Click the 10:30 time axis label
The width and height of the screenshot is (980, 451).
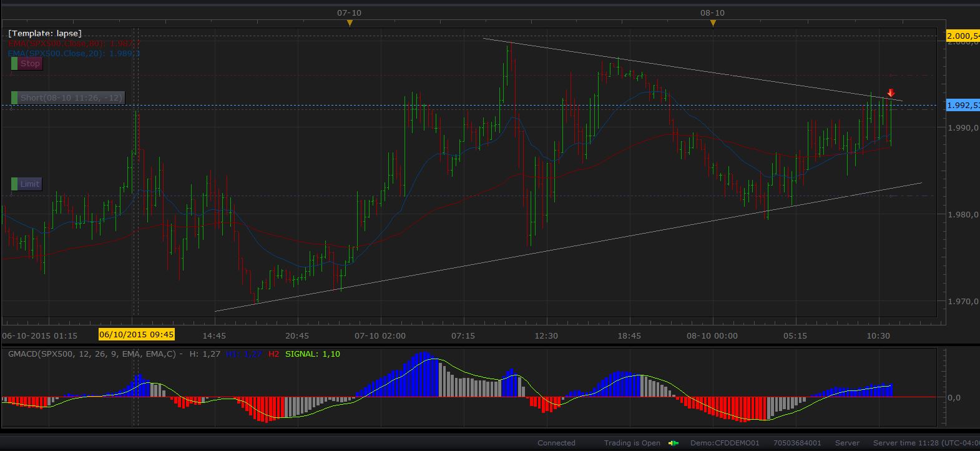(x=878, y=335)
